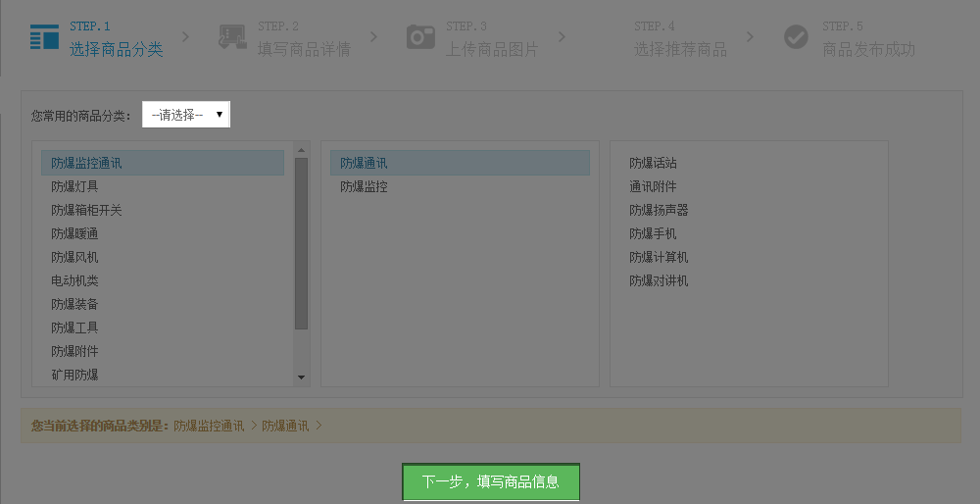
Task: Click the scroll down arrow in category list
Action: (x=301, y=378)
